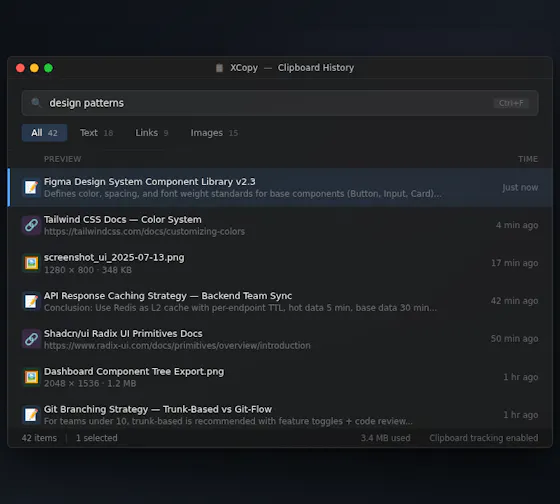Screen dimensions: 560x504
Task: Click the XCopy clipboard icon in title bar
Action: pyautogui.click(x=219, y=68)
